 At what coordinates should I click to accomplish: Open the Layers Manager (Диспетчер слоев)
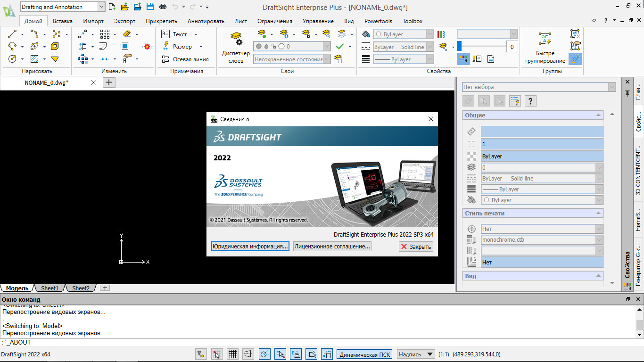pyautogui.click(x=236, y=48)
